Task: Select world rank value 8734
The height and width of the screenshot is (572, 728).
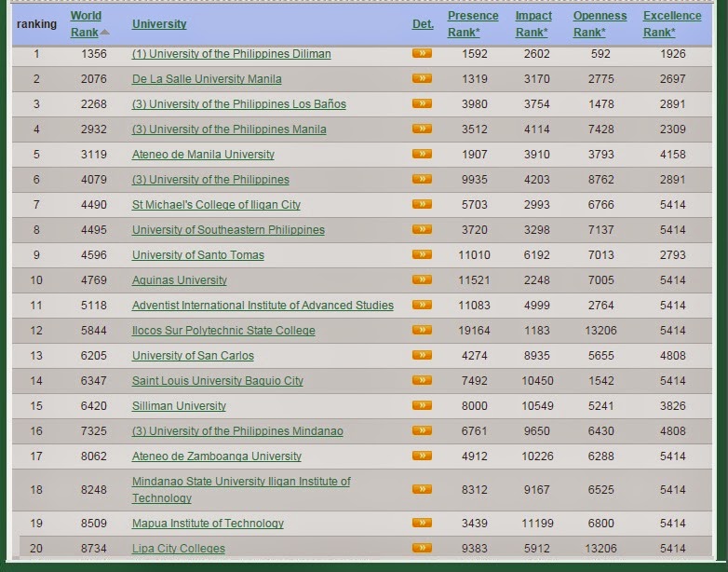Action: point(94,549)
